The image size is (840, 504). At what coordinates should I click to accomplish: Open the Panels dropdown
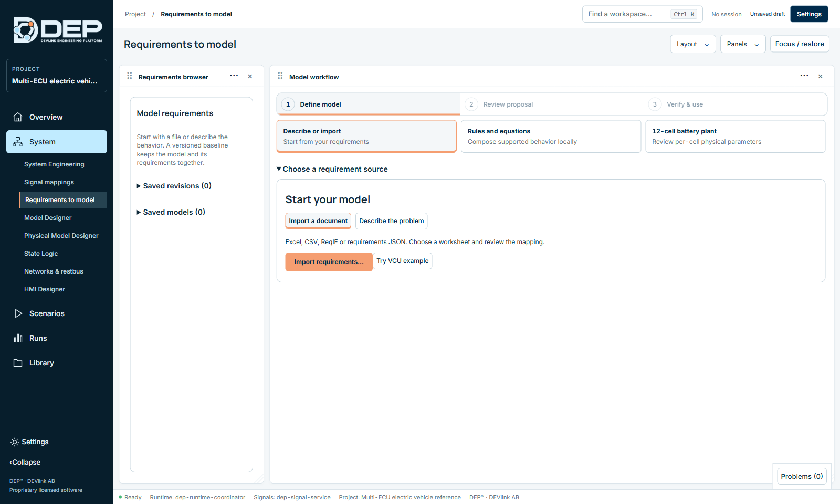point(743,44)
